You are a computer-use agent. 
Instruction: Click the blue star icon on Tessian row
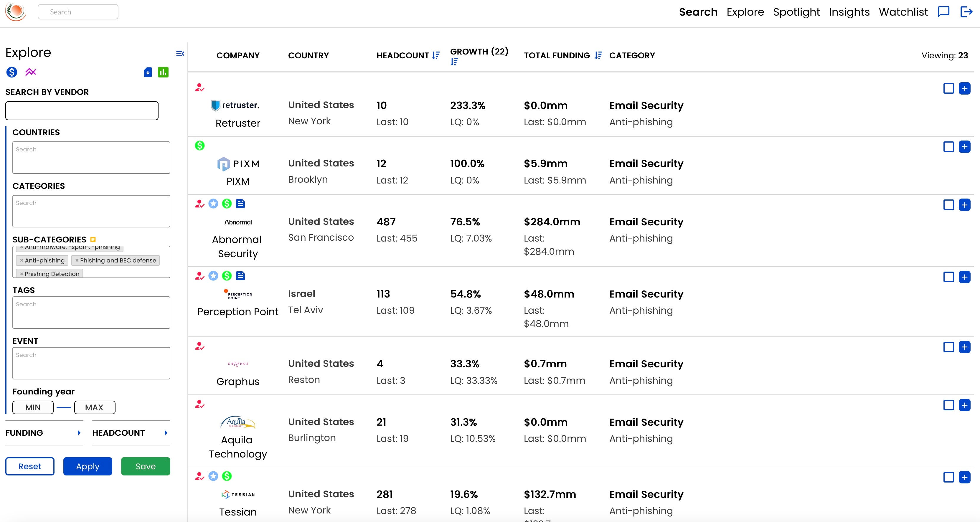213,476
